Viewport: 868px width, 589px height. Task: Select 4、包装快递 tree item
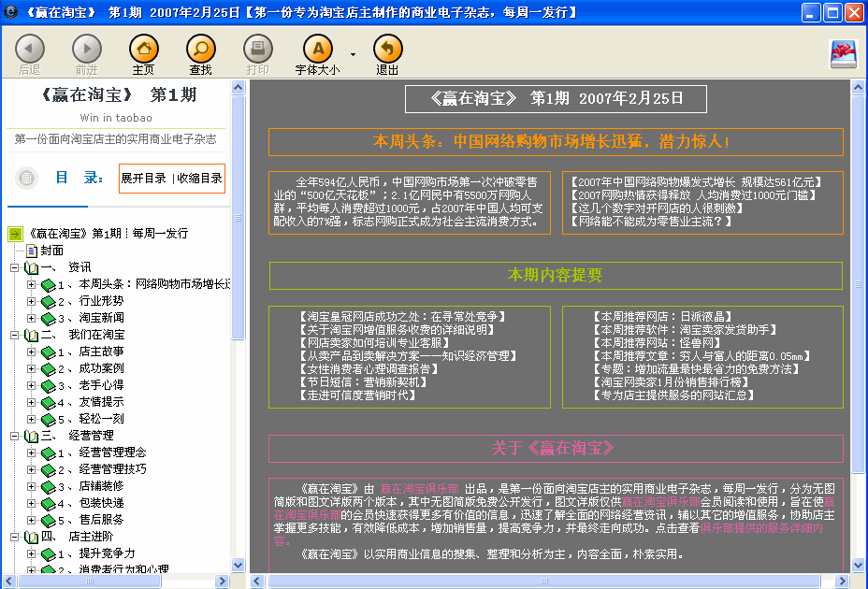click(x=91, y=504)
